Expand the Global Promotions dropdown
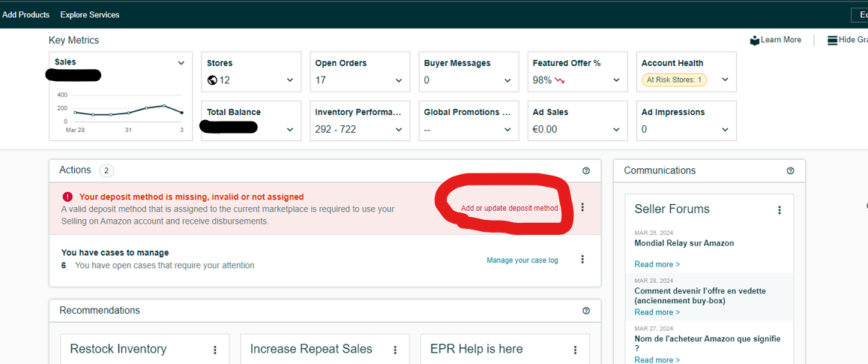The image size is (868, 364). tap(507, 130)
